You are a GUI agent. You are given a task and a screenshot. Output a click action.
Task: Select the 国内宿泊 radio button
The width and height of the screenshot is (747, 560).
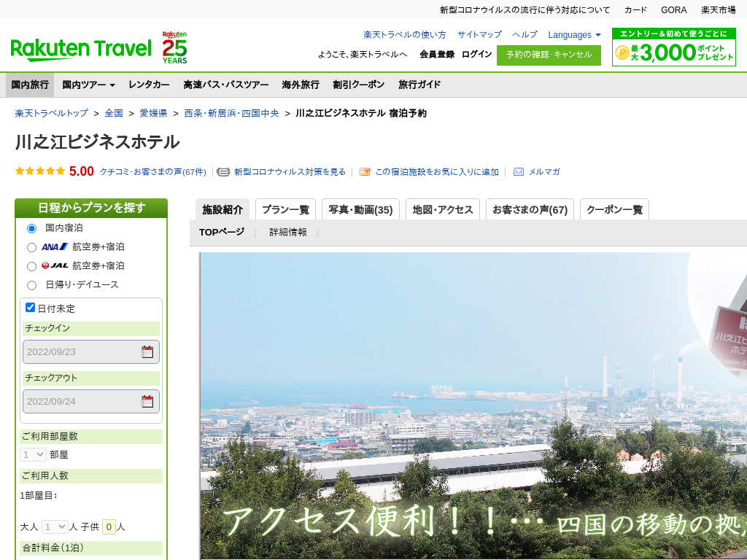[x=31, y=228]
